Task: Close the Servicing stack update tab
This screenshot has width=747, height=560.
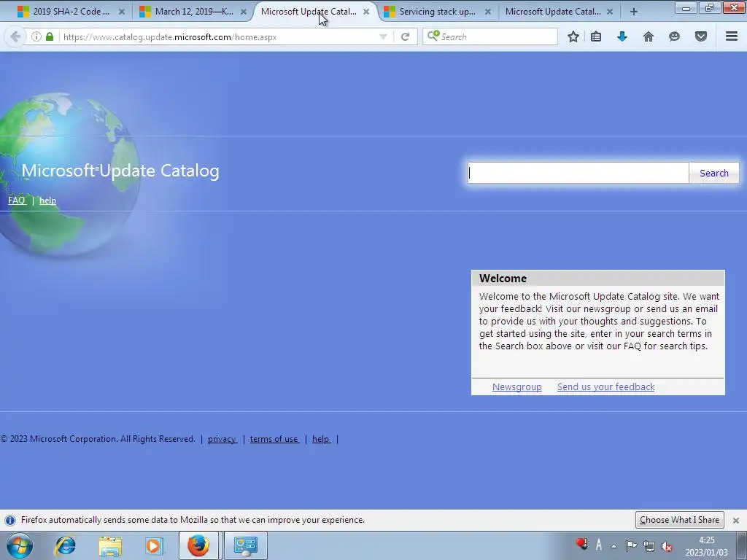Action: (488, 12)
